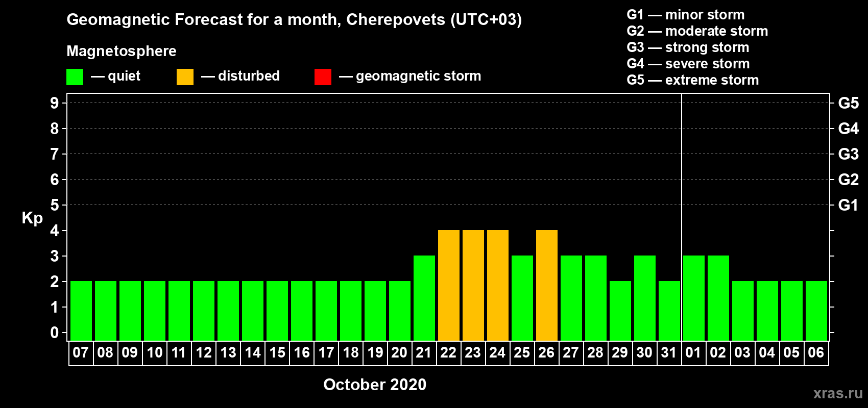The width and height of the screenshot is (868, 408).
Task: Click date label 07 on the axis
Action: pyautogui.click(x=81, y=352)
